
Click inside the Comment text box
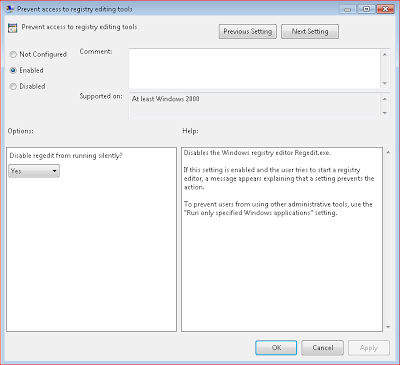254,68
